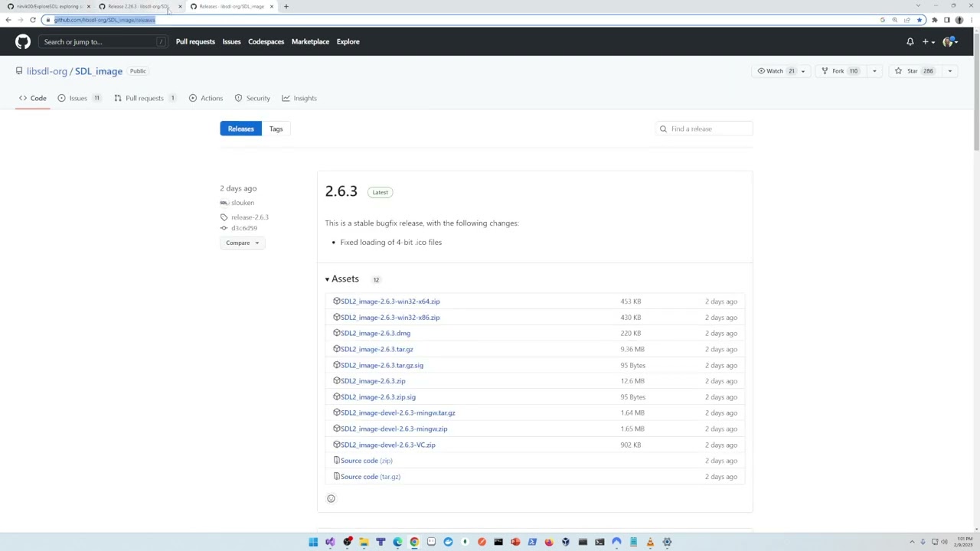Open notifications bell in GitHub header
Image resolution: width=980 pixels, height=551 pixels.
(910, 41)
